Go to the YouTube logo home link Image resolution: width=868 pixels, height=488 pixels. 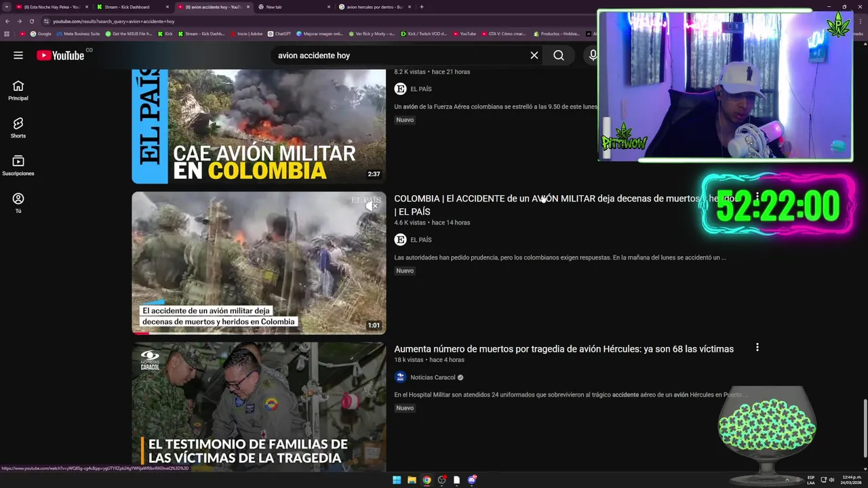[x=60, y=56]
